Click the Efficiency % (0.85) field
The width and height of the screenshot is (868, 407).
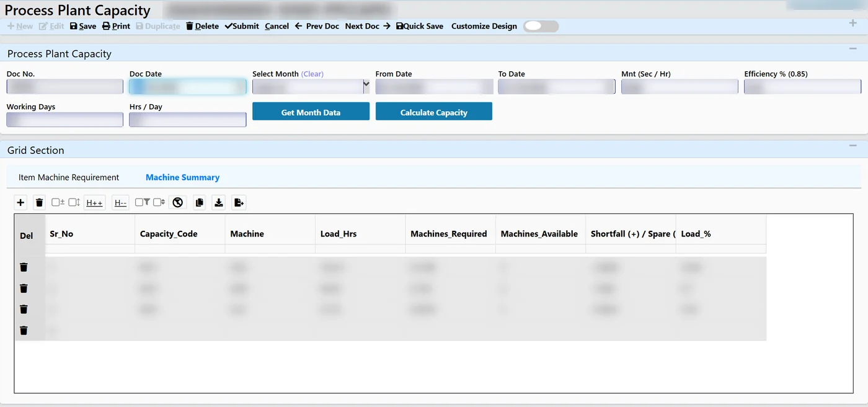pyautogui.click(x=802, y=87)
